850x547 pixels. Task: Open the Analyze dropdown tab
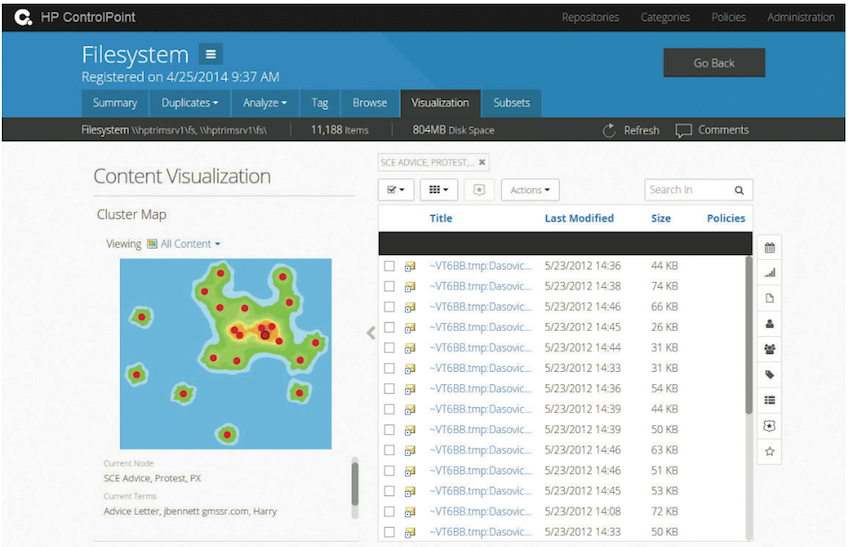point(265,103)
